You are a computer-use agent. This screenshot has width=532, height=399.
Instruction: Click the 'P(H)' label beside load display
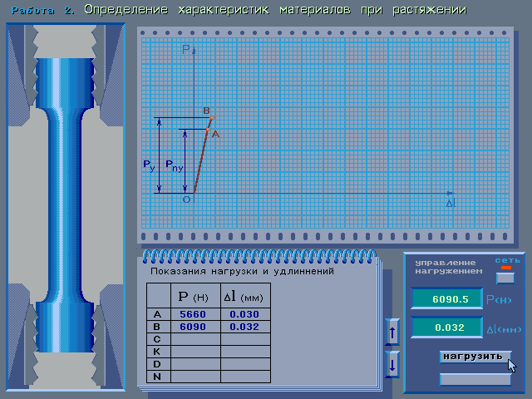click(499, 300)
